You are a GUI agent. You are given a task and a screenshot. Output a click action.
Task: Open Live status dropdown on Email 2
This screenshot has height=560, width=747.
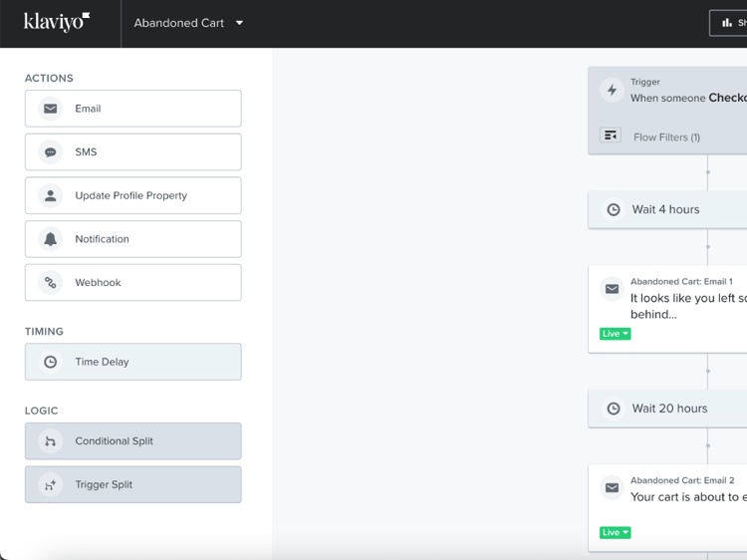coord(616,532)
